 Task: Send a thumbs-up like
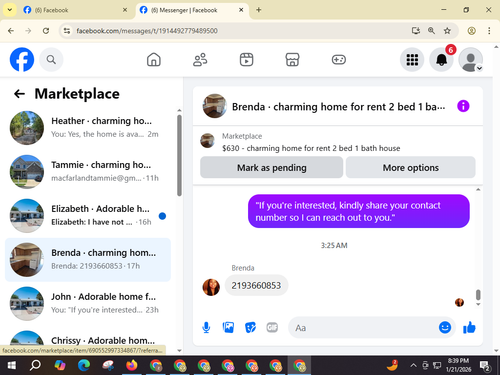pyautogui.click(x=469, y=328)
